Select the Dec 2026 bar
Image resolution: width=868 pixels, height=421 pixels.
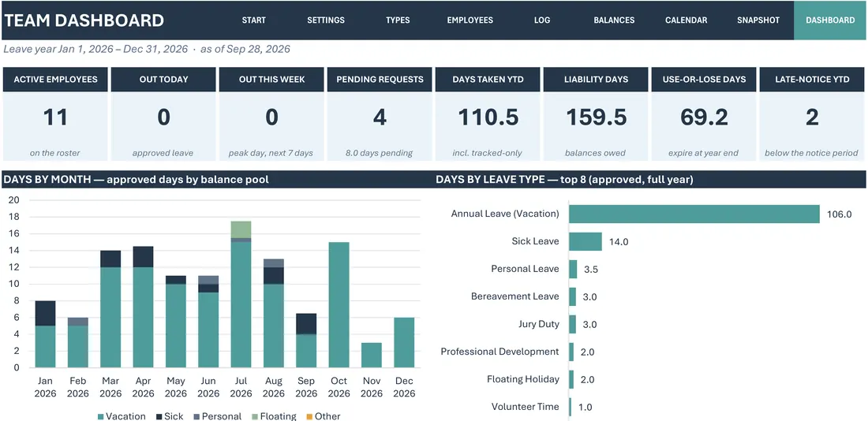[x=404, y=342]
